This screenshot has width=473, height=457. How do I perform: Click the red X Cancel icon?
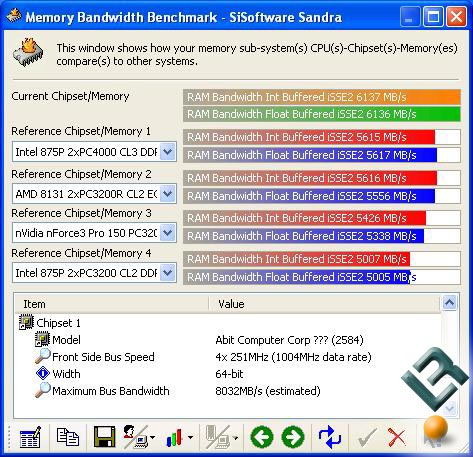(x=397, y=437)
